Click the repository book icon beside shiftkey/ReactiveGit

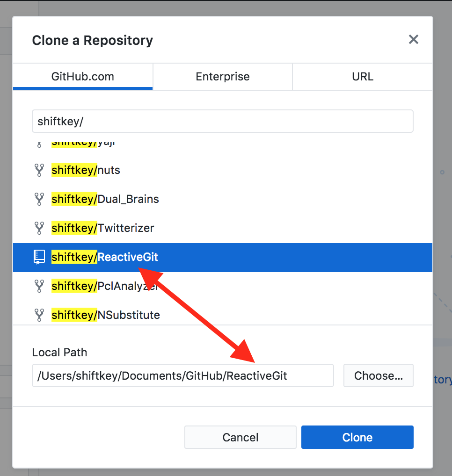39,257
